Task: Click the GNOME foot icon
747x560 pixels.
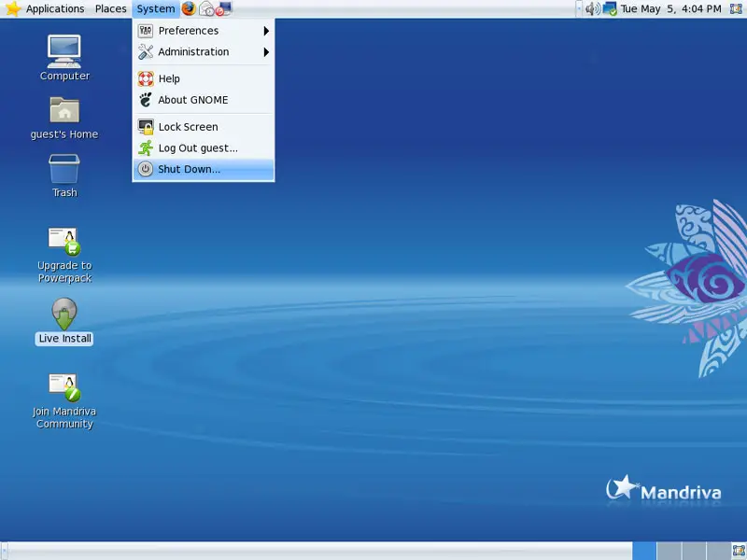Action: pyautogui.click(x=146, y=100)
